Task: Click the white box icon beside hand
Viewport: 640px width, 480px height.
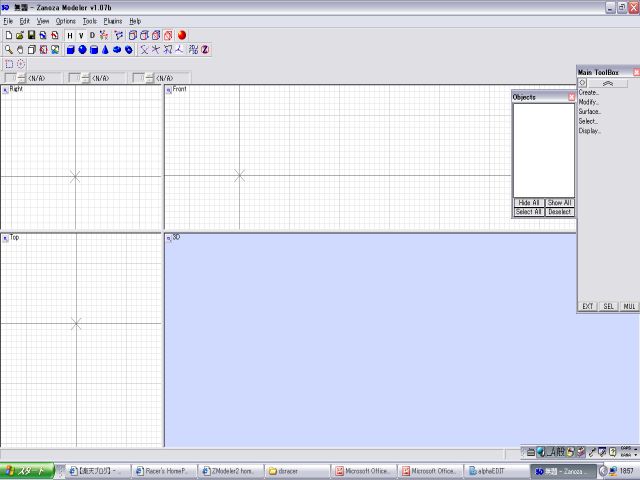Action: (31, 50)
